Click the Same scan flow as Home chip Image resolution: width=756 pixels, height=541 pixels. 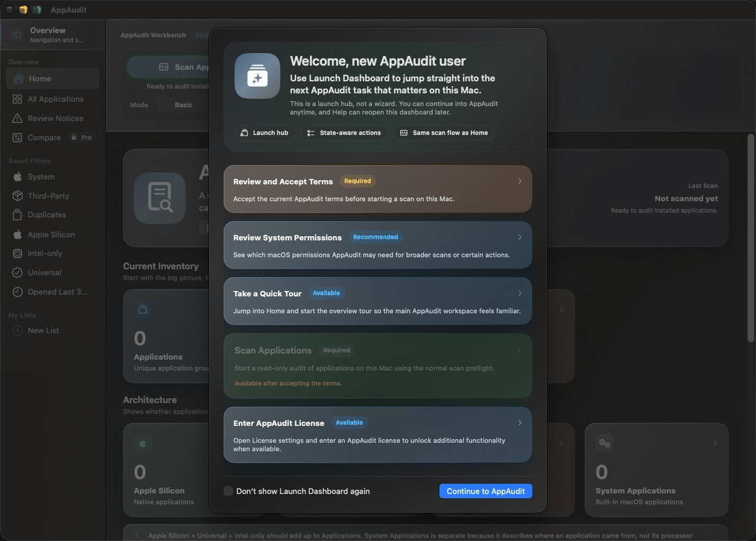coord(444,133)
